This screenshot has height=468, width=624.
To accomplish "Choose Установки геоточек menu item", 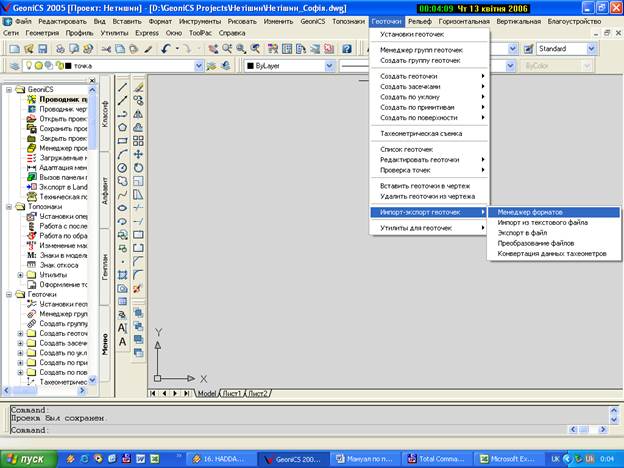I will pos(429,34).
